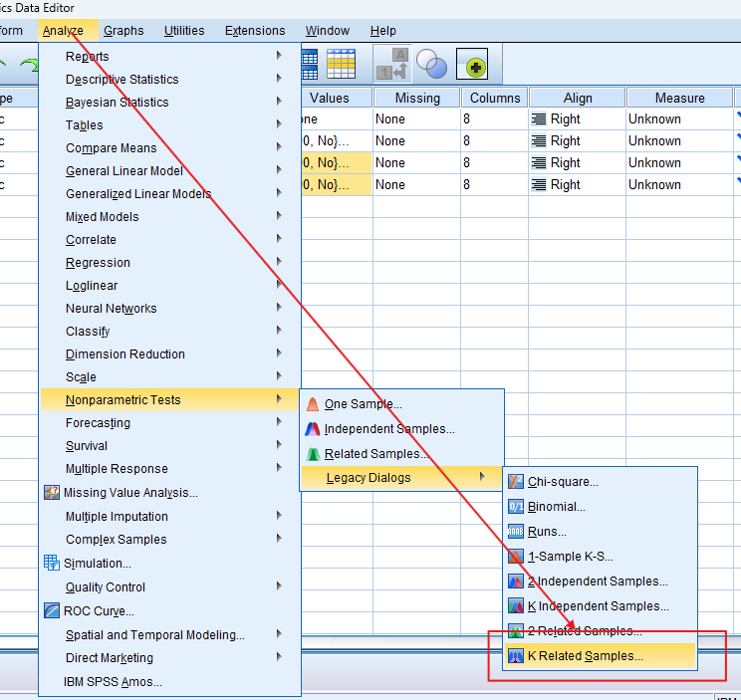This screenshot has height=700, width=741.
Task: Select Independent Samples under Nonparametric Tests
Action: [x=389, y=429]
